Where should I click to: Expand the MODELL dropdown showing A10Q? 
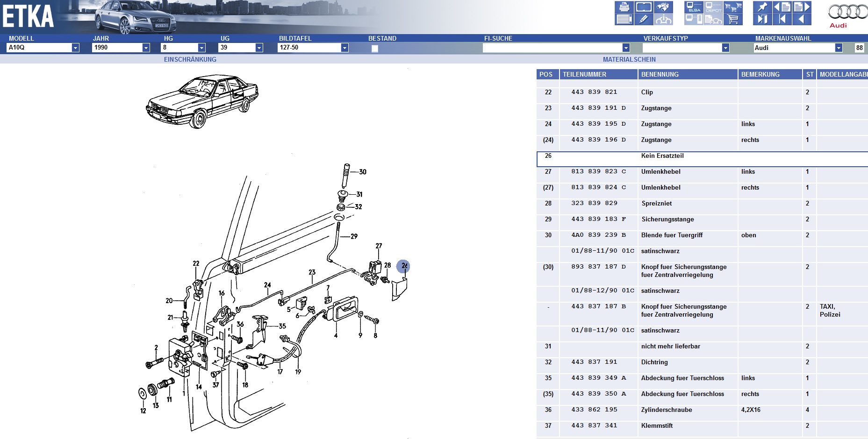click(75, 48)
